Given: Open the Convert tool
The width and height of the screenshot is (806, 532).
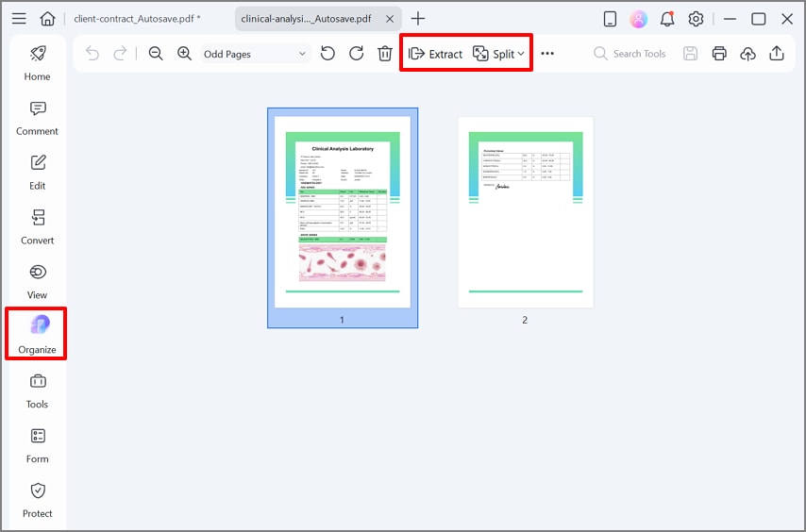Looking at the screenshot, I should click(37, 227).
